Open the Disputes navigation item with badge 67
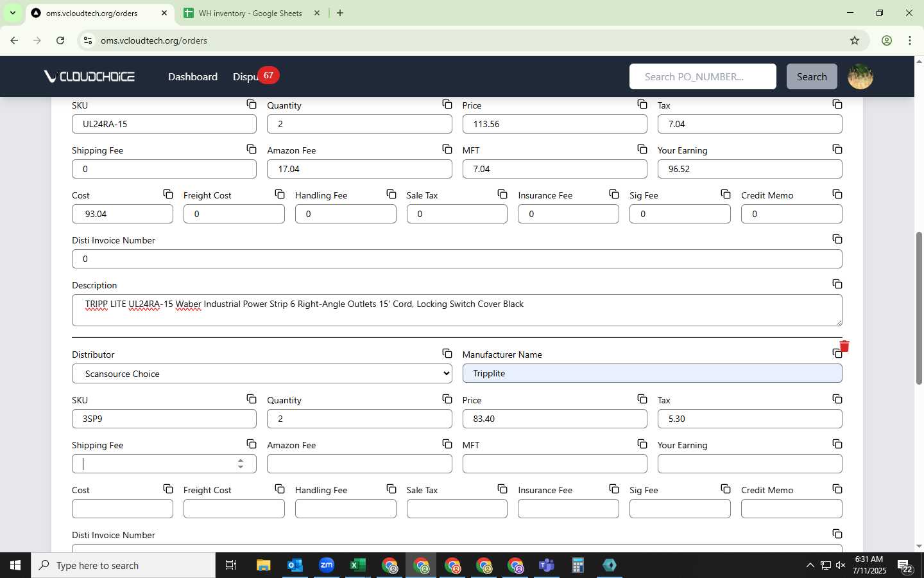This screenshot has width=924, height=578. [255, 76]
